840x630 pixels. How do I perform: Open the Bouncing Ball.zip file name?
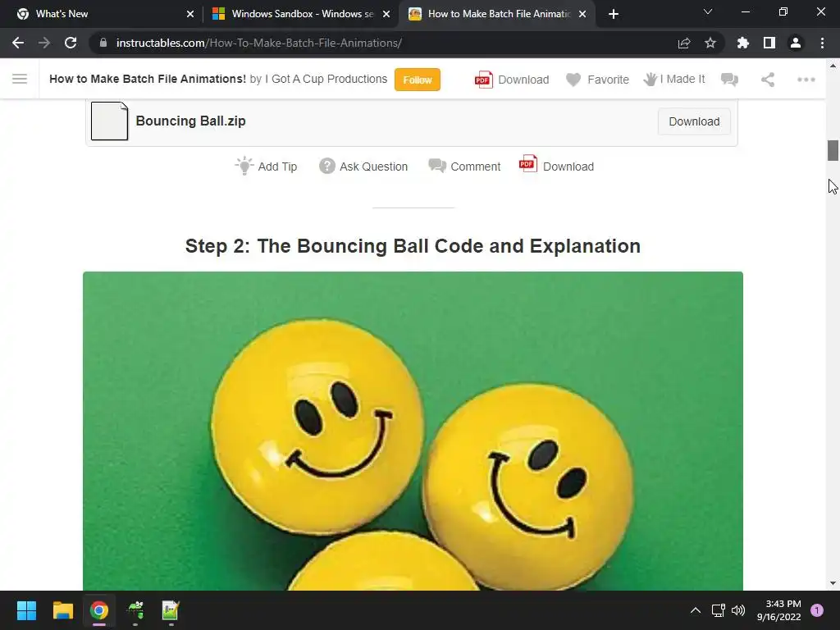(x=190, y=121)
